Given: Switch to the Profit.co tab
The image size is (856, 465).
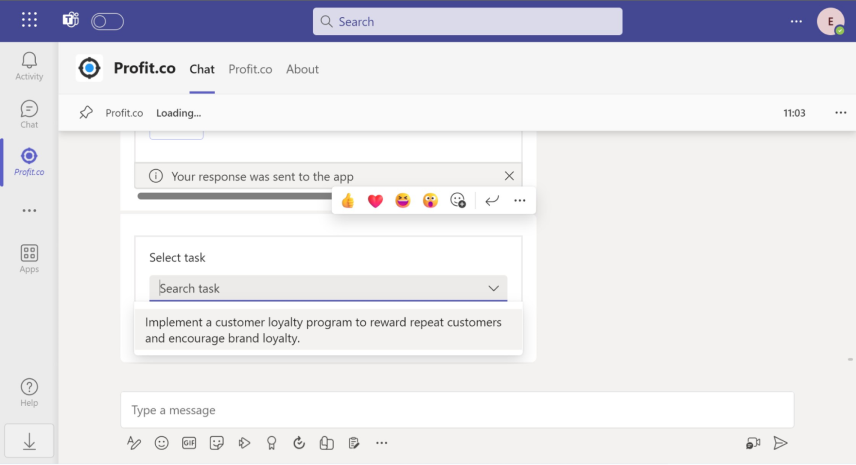Looking at the screenshot, I should [250, 69].
